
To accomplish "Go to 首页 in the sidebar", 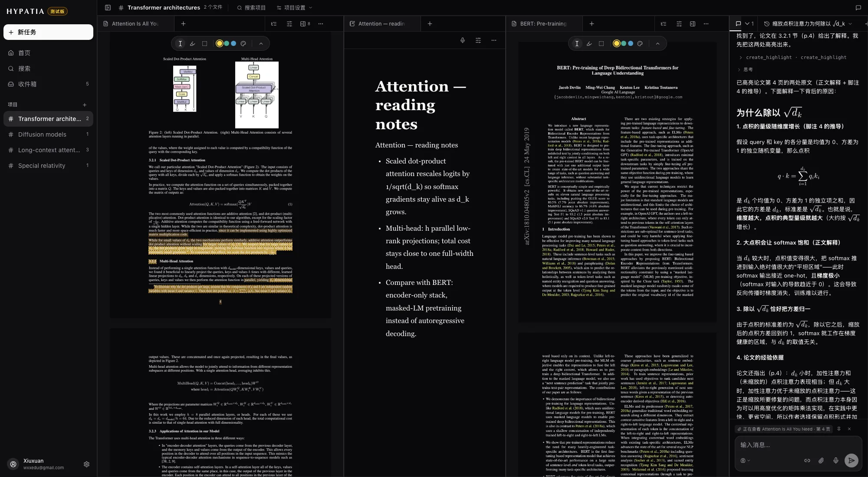I will tap(48, 53).
